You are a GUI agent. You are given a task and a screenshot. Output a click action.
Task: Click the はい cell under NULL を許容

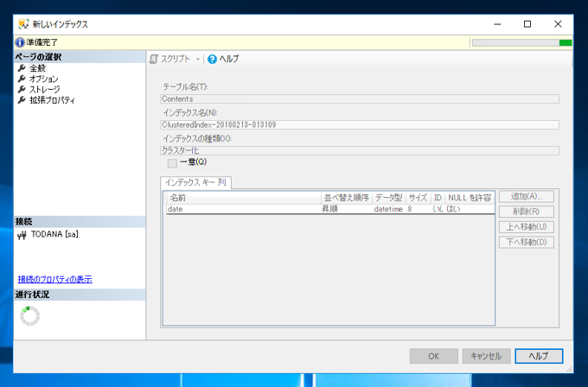click(470, 209)
